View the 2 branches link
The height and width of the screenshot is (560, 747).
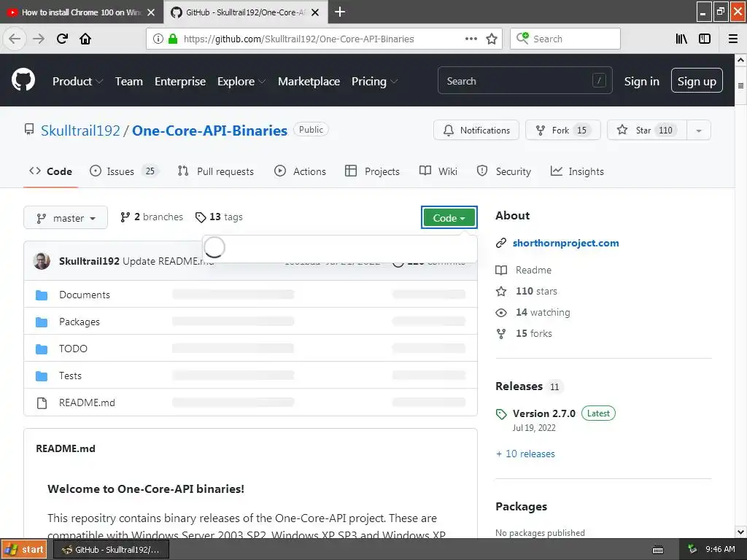(152, 217)
